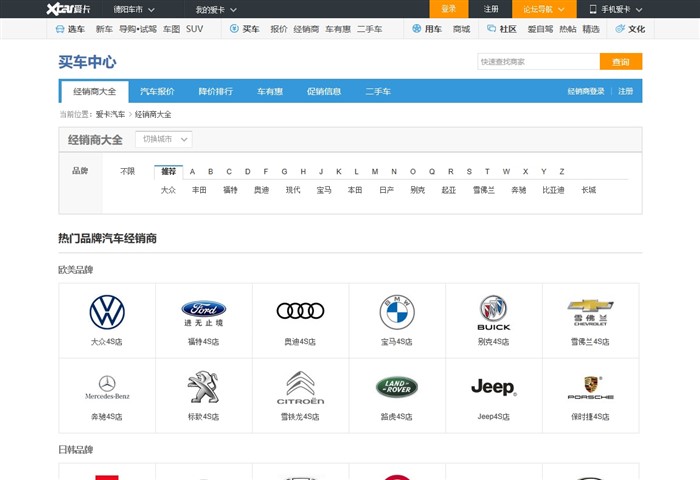Click the orange 登录 button
The image size is (700, 480).
pyautogui.click(x=449, y=9)
